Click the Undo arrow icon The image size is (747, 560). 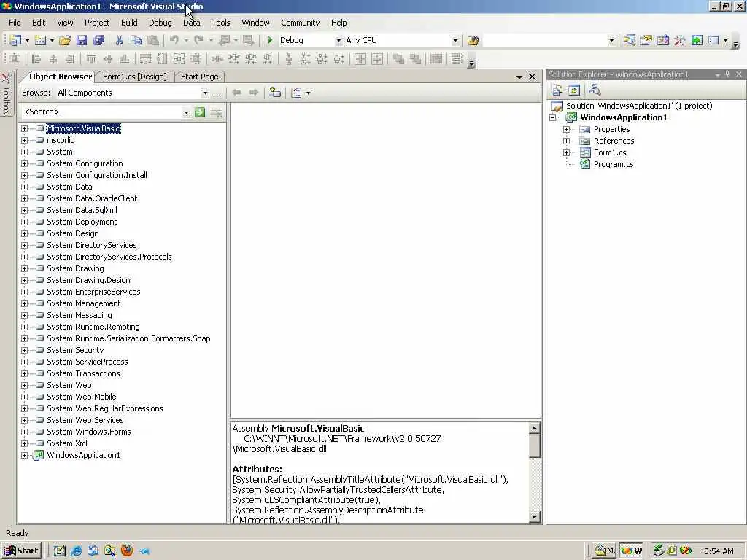pos(174,41)
